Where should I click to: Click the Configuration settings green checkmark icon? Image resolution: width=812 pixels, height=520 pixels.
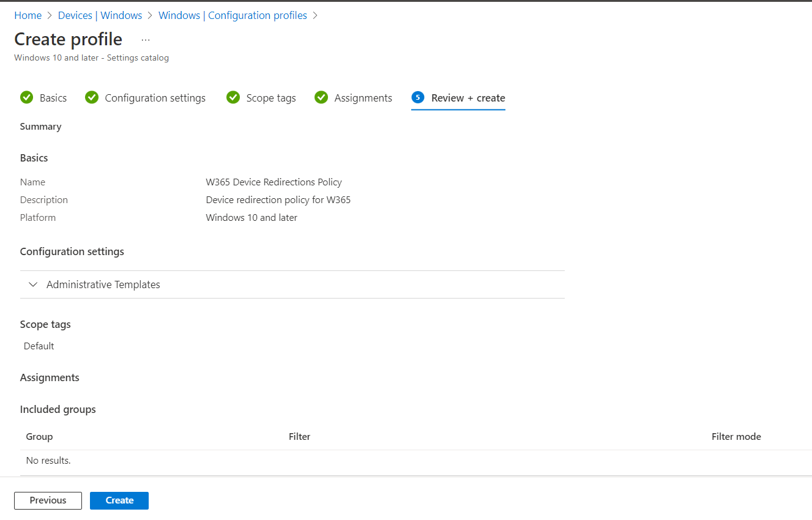[92, 97]
